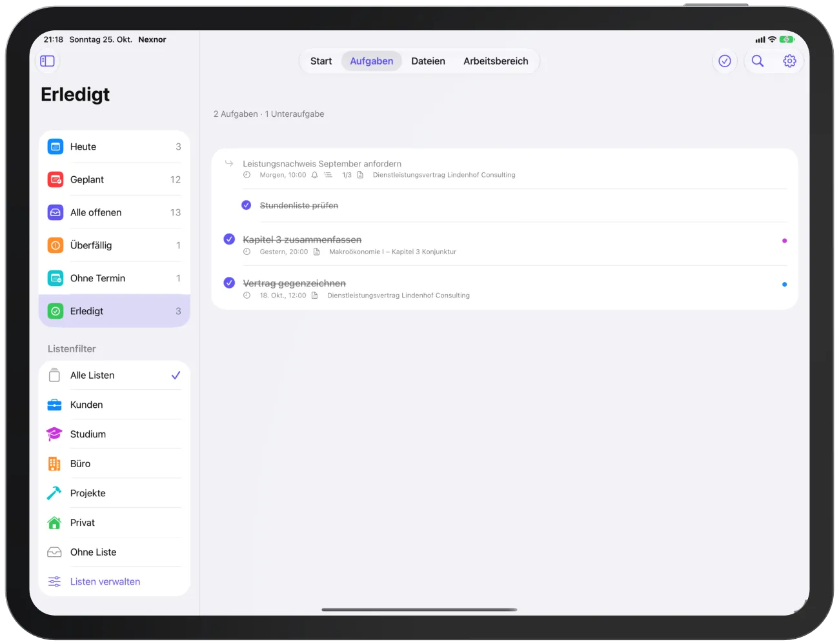Switch to the Start tab

pyautogui.click(x=321, y=61)
